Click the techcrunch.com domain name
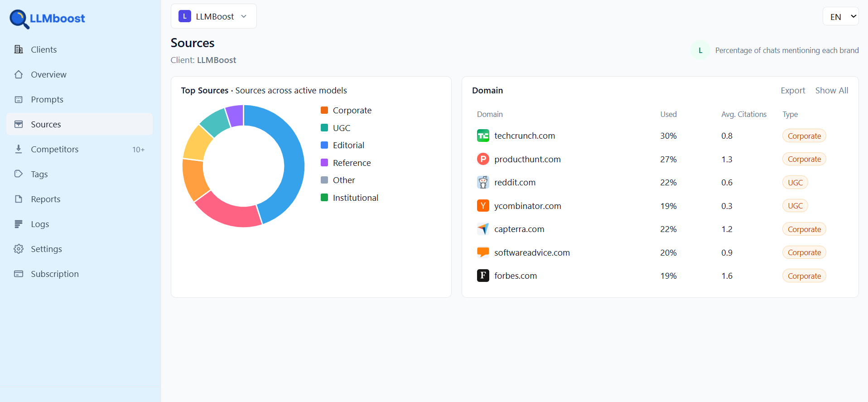Viewport: 868px width, 402px height. pos(525,136)
